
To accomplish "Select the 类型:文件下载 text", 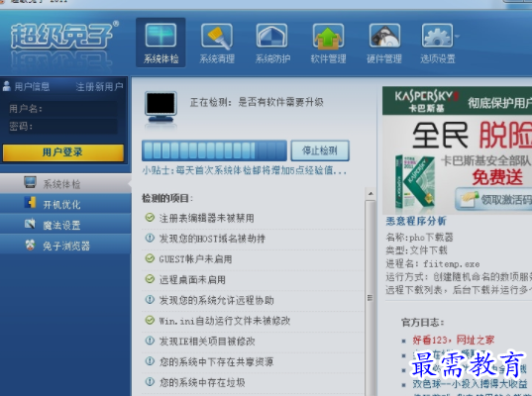I will tap(417, 250).
